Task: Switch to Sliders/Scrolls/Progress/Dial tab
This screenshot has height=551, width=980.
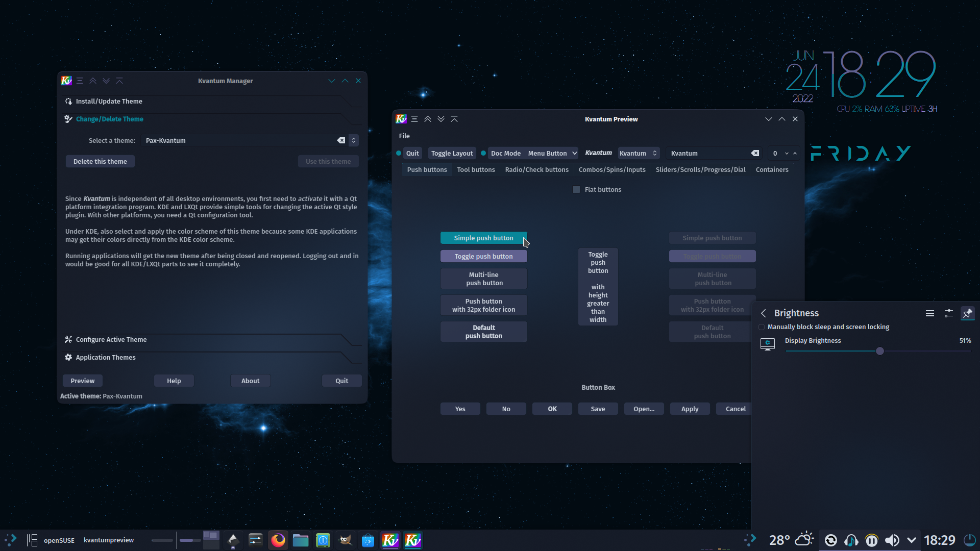Action: coord(700,170)
